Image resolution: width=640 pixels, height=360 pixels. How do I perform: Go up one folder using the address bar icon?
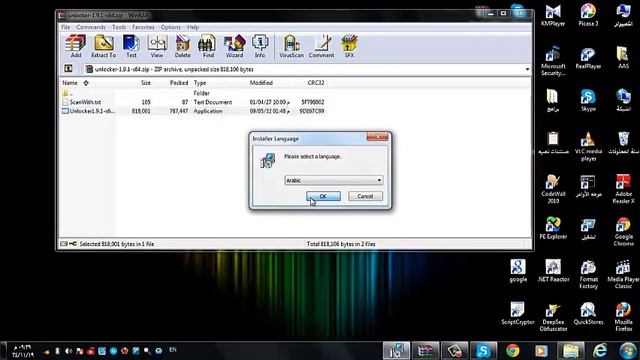(x=69, y=69)
